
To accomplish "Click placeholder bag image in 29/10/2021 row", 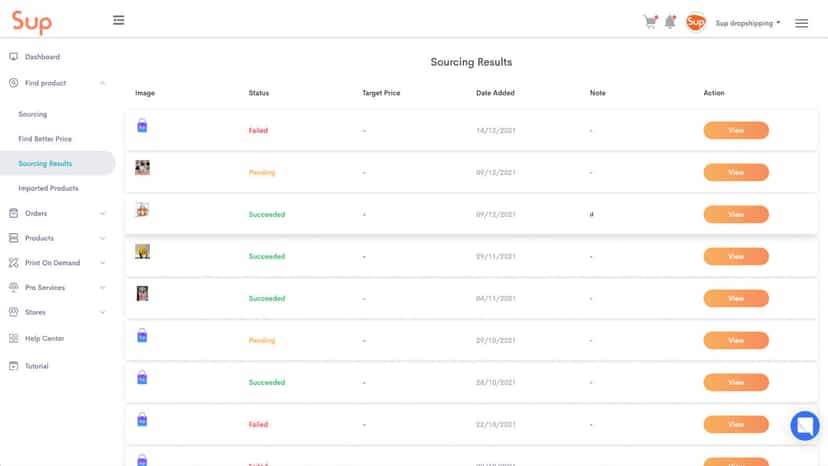I will point(142,335).
